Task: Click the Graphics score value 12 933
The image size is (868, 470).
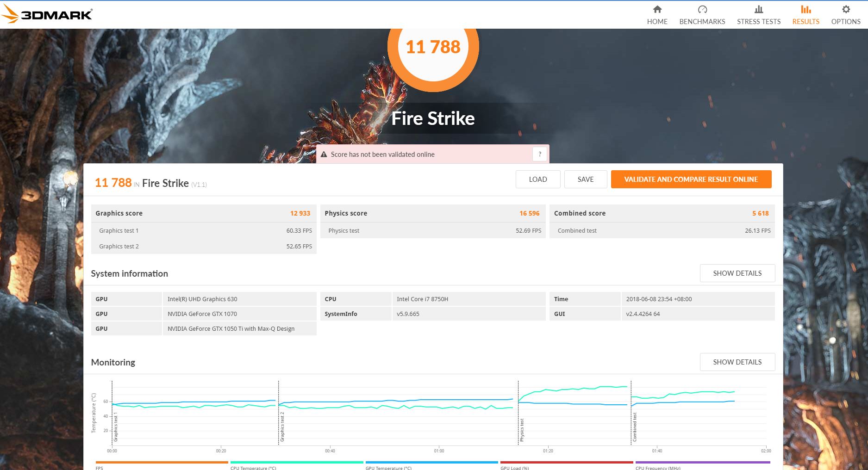Action: pos(300,213)
